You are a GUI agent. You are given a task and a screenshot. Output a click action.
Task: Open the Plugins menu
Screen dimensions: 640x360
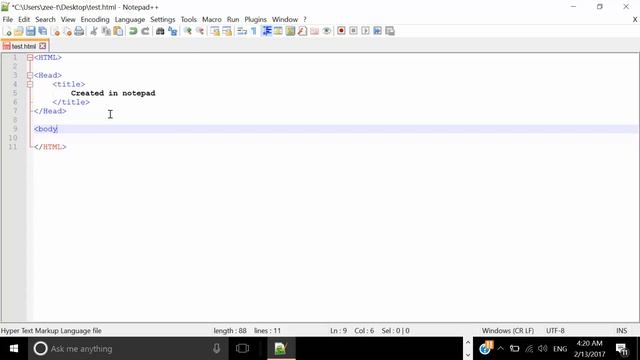255,20
